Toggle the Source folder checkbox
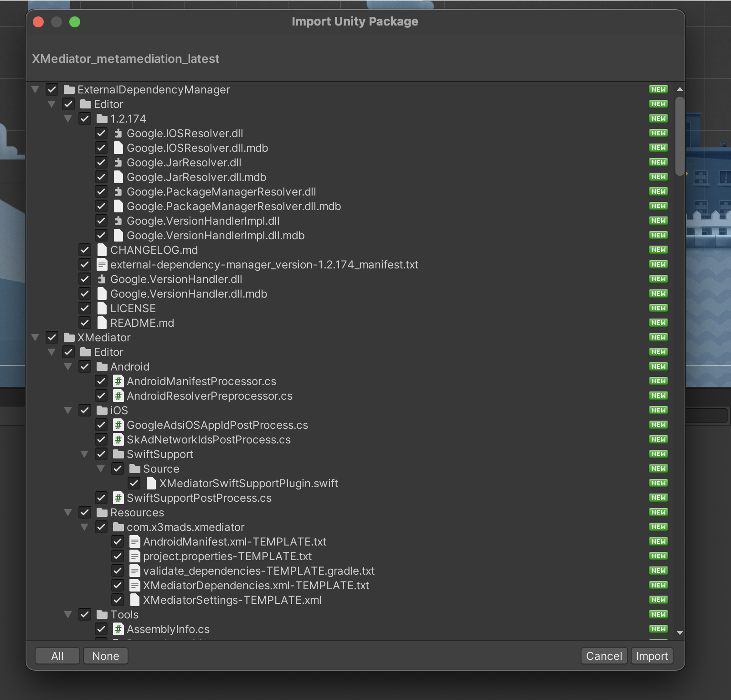The image size is (731, 700). click(x=118, y=468)
